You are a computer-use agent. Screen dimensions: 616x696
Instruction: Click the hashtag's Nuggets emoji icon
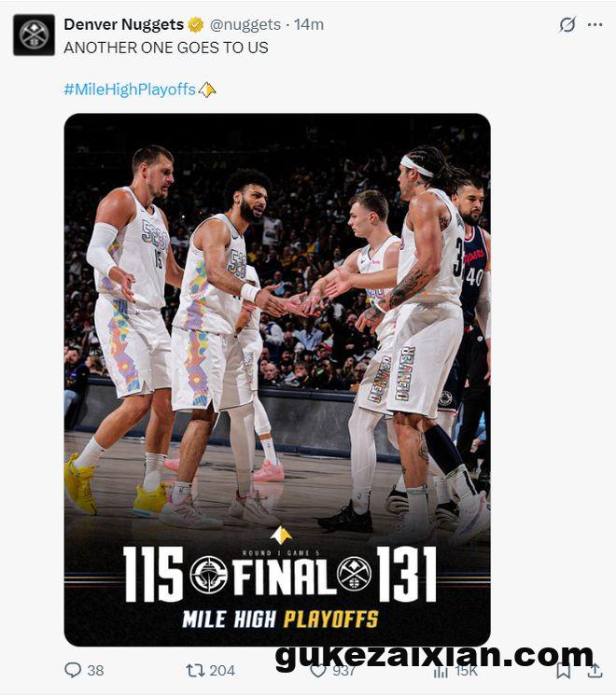click(207, 90)
